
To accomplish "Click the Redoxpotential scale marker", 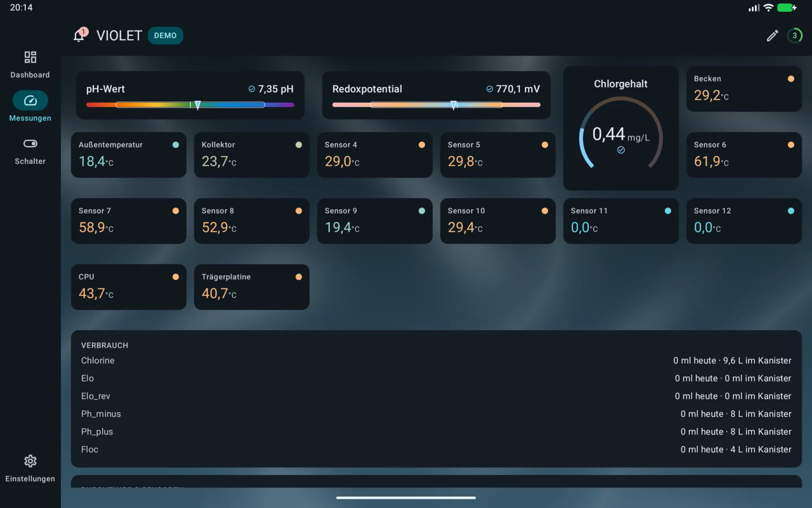I will (454, 105).
